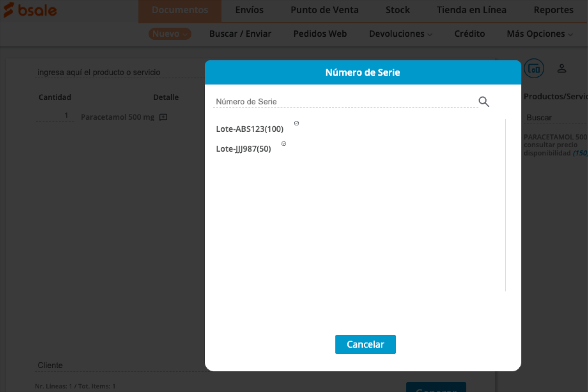Open Tienda en Línea
The width and height of the screenshot is (588, 392).
(472, 10)
